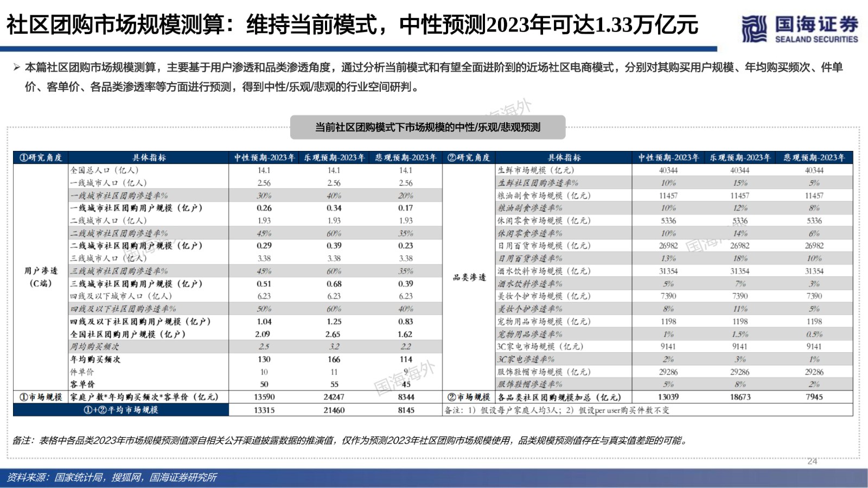Click the average value 21460
This screenshot has width=868, height=488.
(334, 410)
